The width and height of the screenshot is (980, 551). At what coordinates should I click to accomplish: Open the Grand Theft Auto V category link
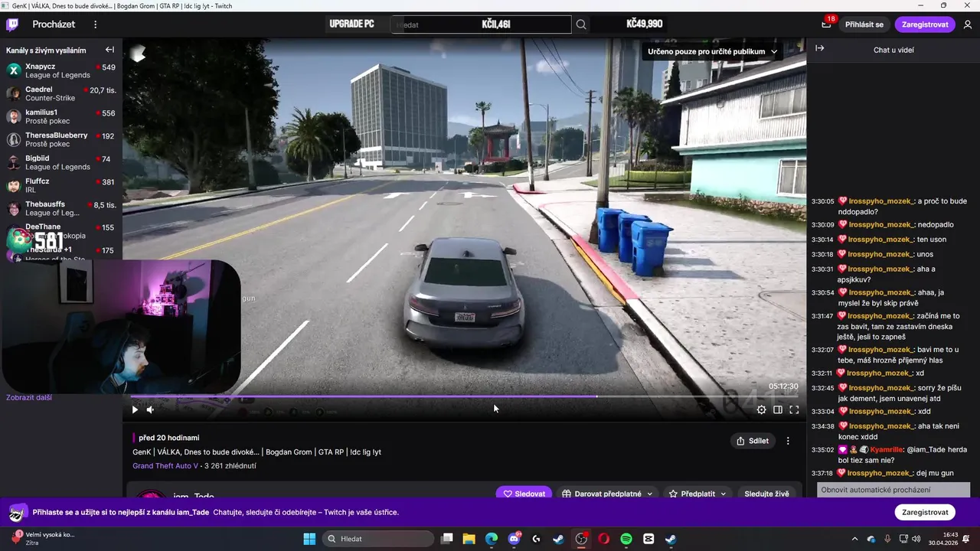(x=165, y=465)
